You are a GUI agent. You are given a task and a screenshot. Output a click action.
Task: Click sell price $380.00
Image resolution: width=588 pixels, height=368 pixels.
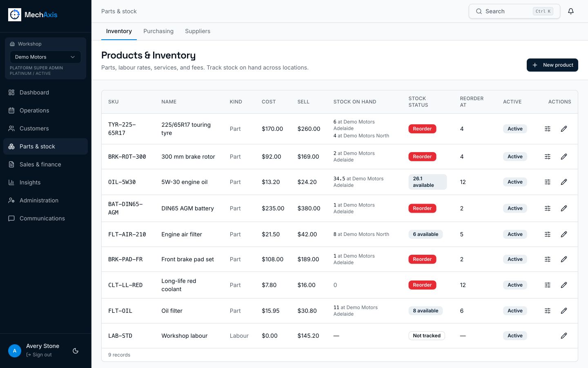[309, 209]
